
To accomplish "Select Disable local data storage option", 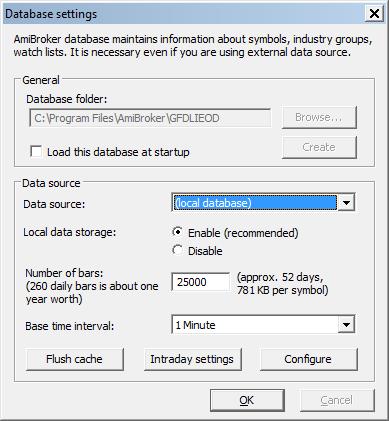I will (177, 250).
